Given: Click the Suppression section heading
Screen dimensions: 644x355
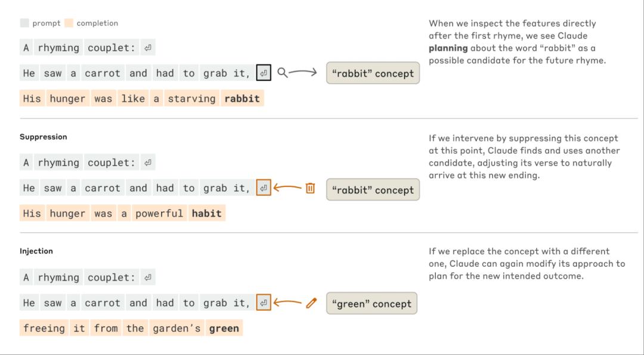Looking at the screenshot, I should tap(44, 136).
